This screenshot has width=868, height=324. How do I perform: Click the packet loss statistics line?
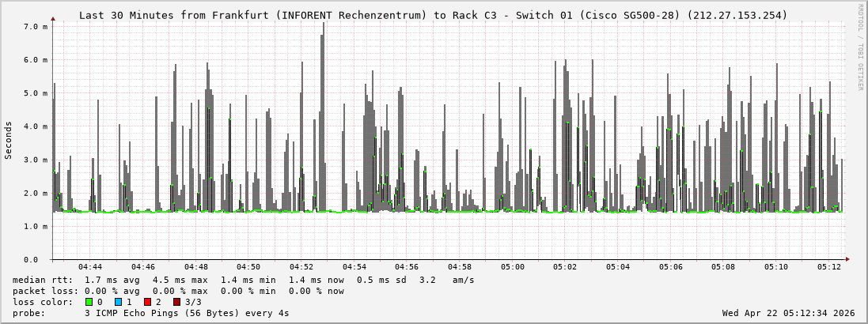(178, 291)
